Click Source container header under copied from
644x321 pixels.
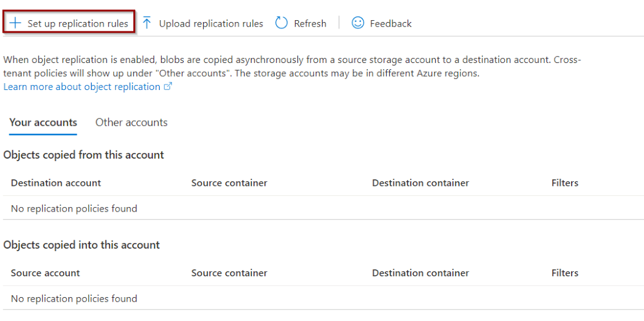(229, 183)
